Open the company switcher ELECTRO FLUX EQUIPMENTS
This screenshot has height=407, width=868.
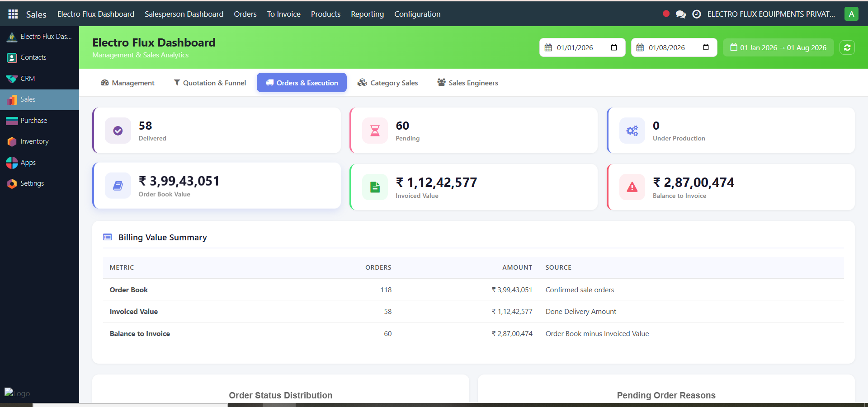771,14
